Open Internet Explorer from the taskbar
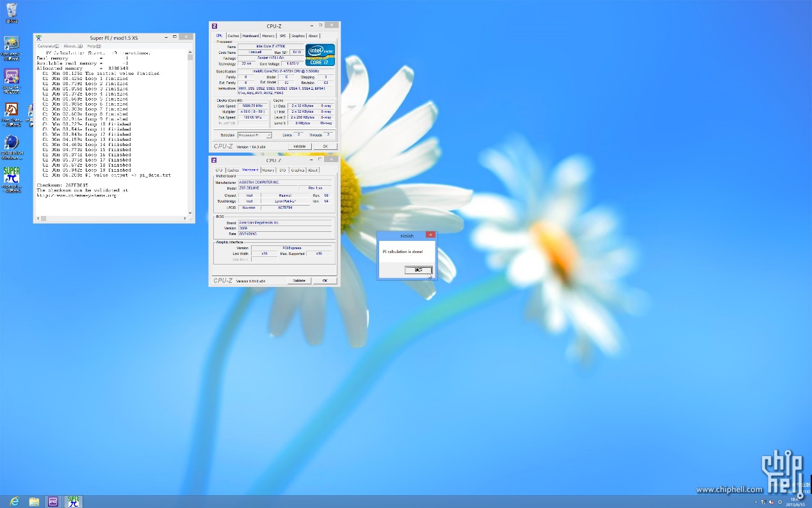Screen dimensions: 812x508 pos(14,501)
